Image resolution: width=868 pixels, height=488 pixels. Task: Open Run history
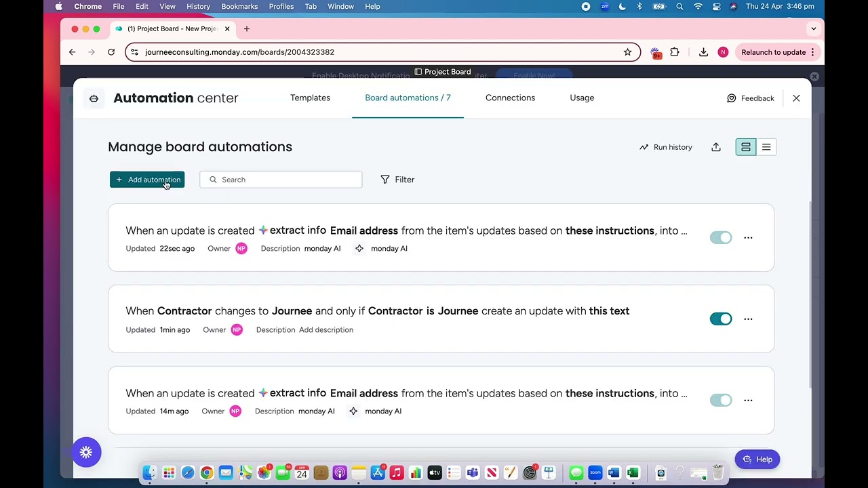click(666, 147)
